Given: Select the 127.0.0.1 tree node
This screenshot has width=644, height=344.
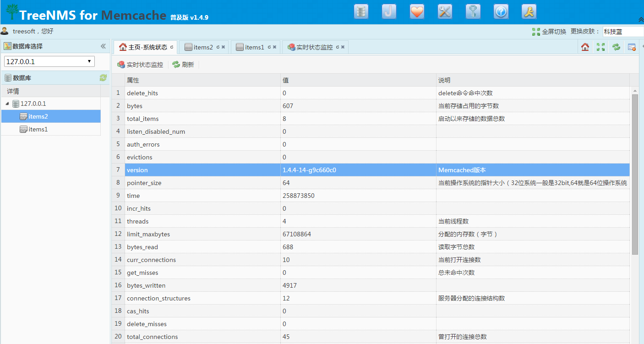Looking at the screenshot, I should pos(33,104).
